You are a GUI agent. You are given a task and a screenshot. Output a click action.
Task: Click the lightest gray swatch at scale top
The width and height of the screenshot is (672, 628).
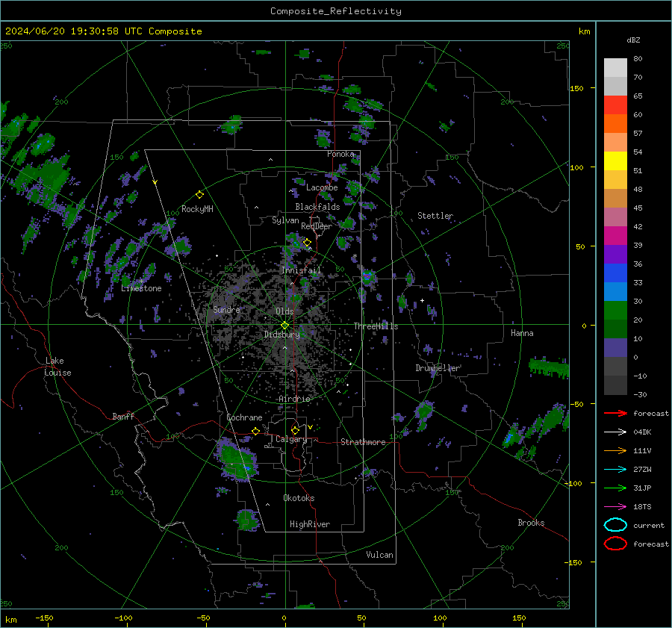click(615, 68)
